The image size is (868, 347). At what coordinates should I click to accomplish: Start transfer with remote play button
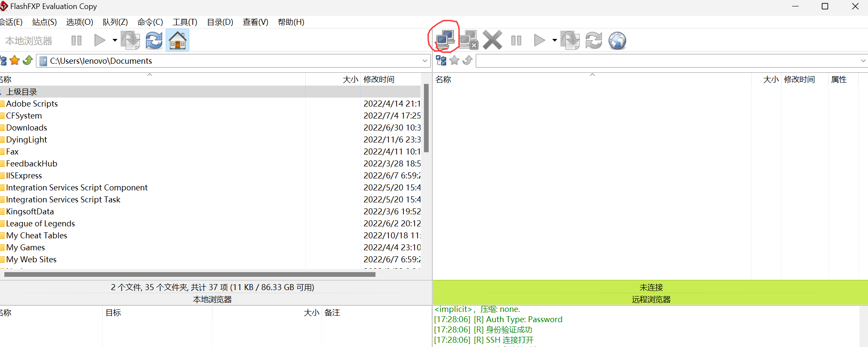[540, 41]
